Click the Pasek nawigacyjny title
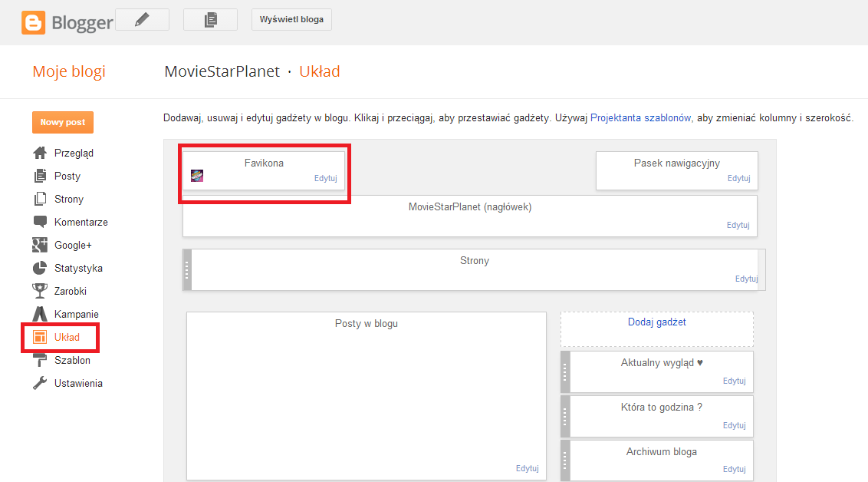 676,163
